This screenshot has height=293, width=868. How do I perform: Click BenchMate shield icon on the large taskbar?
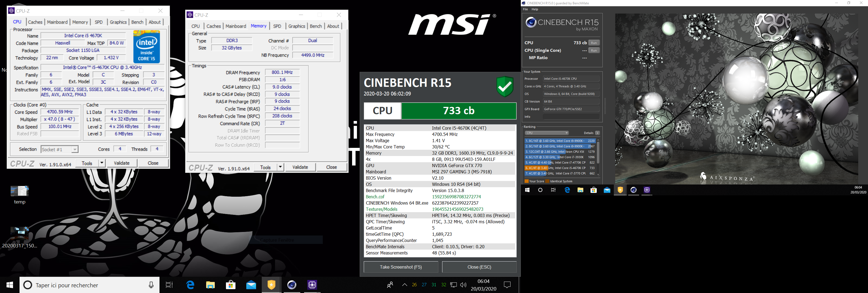pos(271,285)
